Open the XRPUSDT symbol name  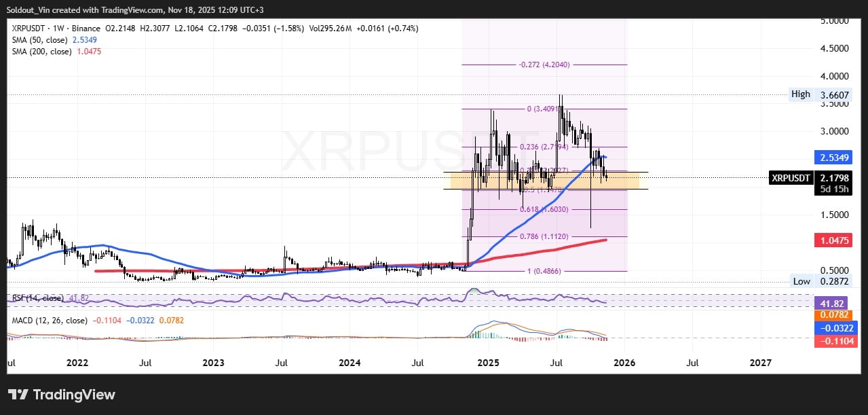click(33, 29)
